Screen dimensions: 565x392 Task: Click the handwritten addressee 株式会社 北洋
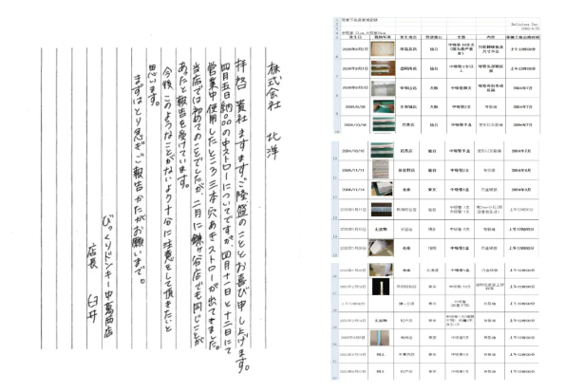coord(273,111)
